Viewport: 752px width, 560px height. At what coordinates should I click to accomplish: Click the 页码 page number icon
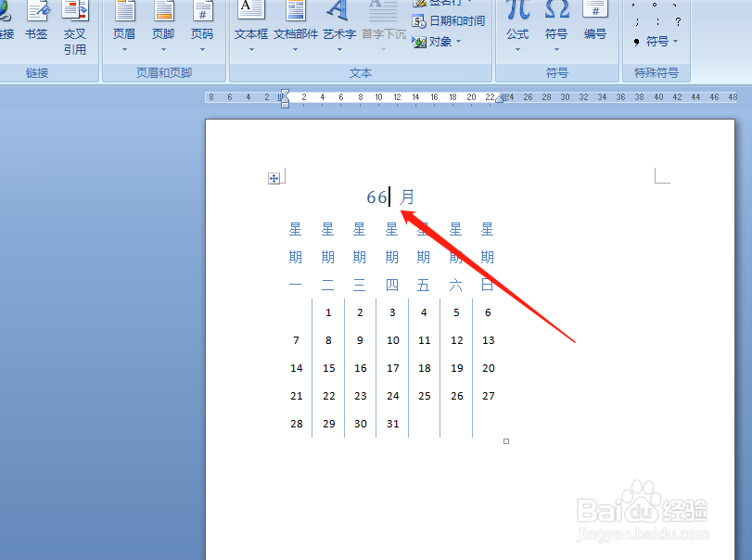(202, 12)
